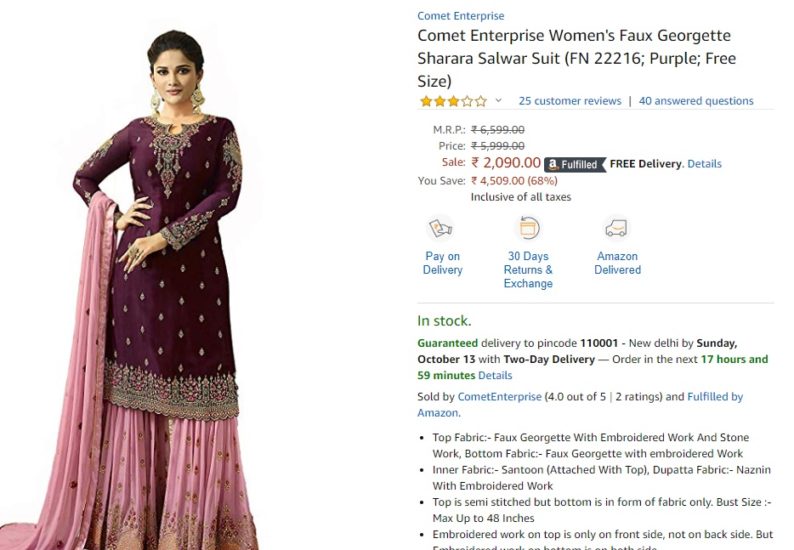Image resolution: width=794 pixels, height=550 pixels.
Task: Open the Comet Enterprise brand link
Action: 460,16
